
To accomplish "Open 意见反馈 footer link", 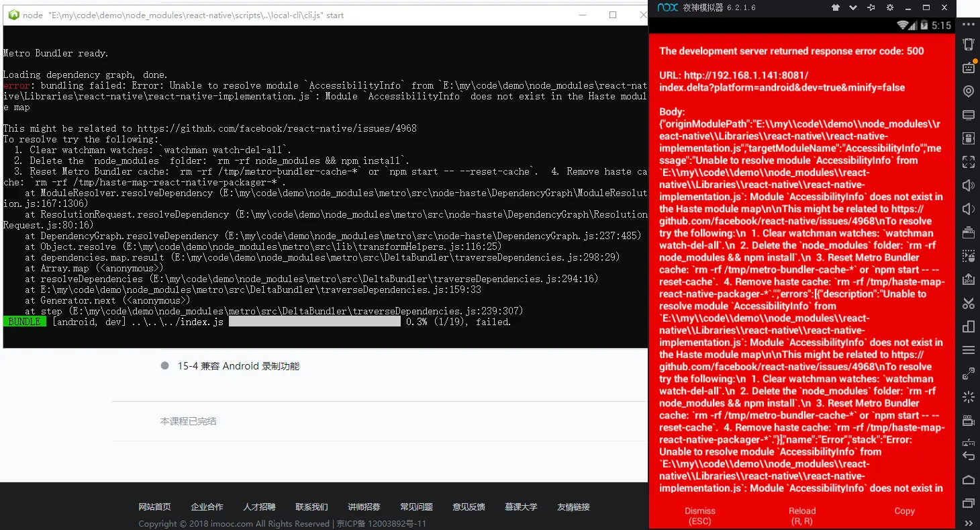I will coord(469,506).
